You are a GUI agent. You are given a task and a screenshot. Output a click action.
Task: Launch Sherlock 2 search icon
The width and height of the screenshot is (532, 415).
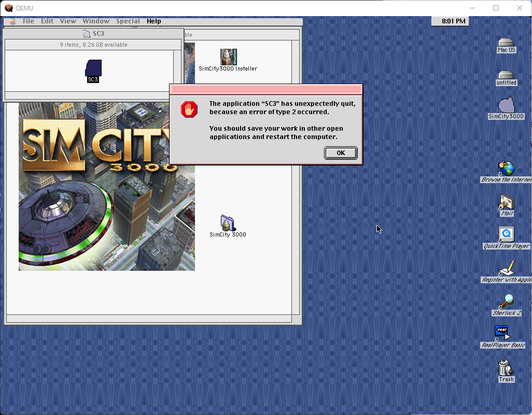point(506,301)
